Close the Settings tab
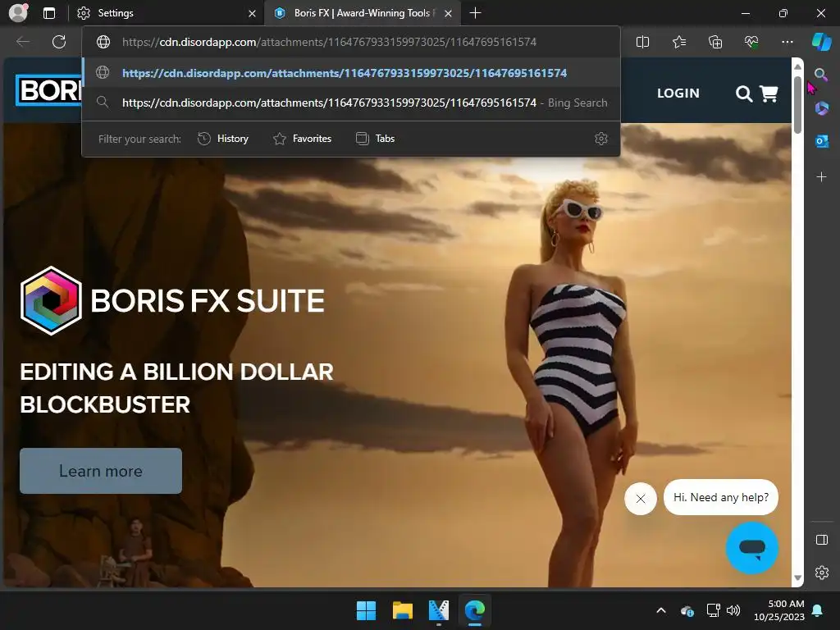Viewport: 840px width, 630px height. [x=252, y=13]
